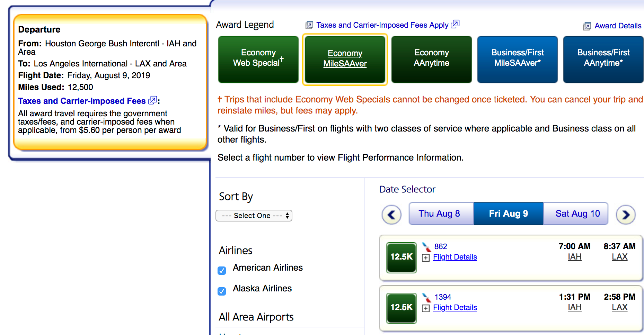
Task: Click American Airlines logo for flight 1394
Action: tap(426, 297)
